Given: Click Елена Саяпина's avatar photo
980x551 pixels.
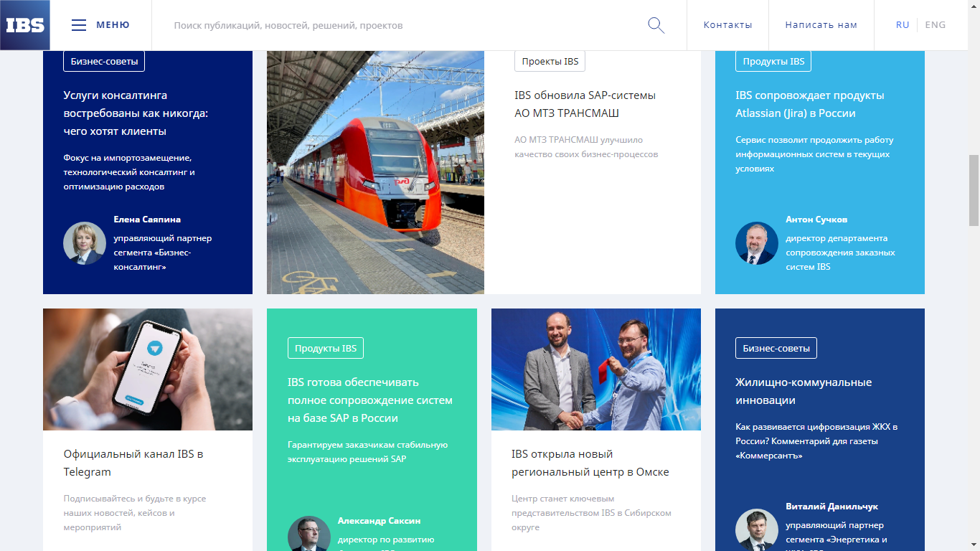Looking at the screenshot, I should (85, 243).
